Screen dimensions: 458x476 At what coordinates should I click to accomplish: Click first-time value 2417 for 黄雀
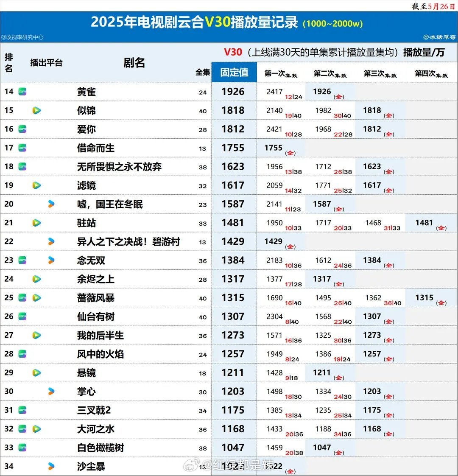(274, 92)
